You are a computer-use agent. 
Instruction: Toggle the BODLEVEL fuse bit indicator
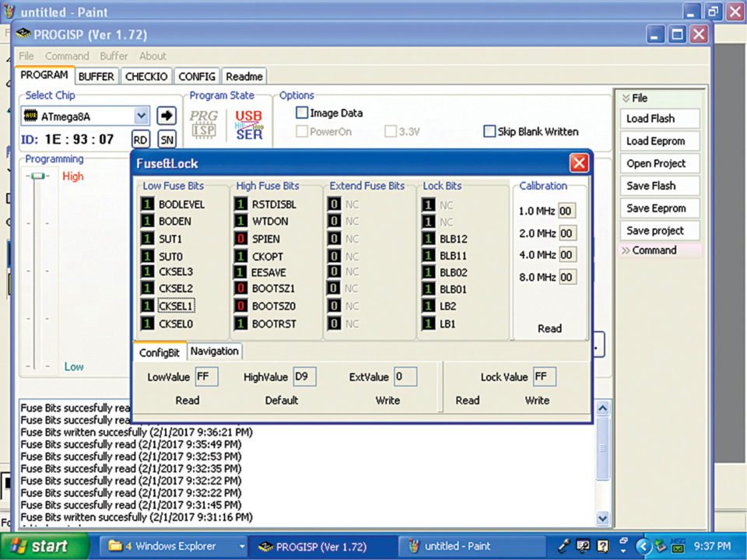pyautogui.click(x=147, y=204)
